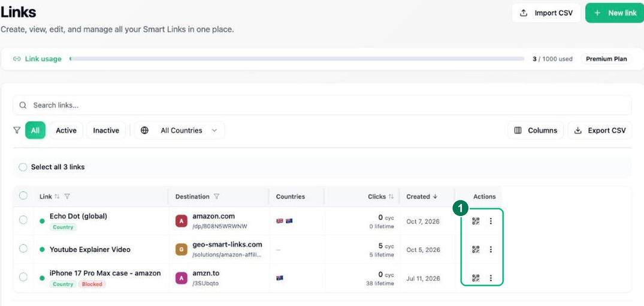Click the Country tag under Echo Dot
The height and width of the screenshot is (306, 644).
(x=63, y=227)
